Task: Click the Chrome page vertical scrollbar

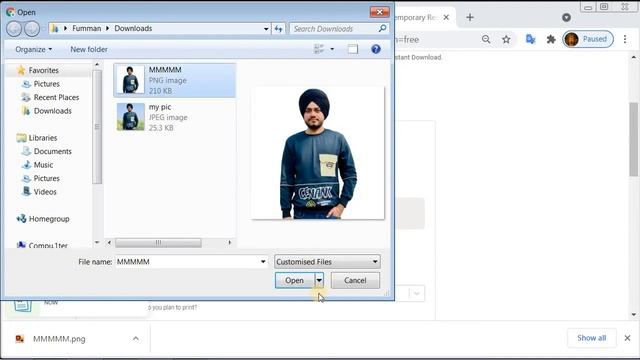Action: pyautogui.click(x=633, y=139)
